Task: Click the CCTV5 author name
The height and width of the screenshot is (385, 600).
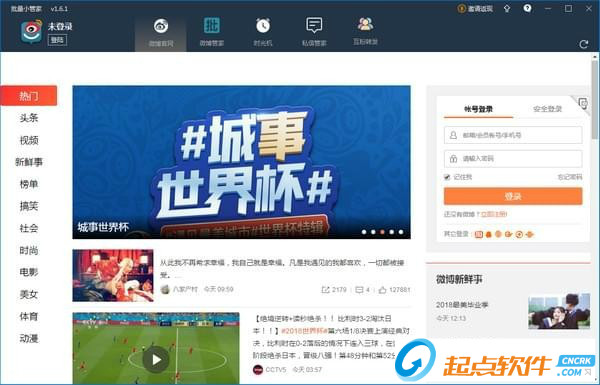Action: pyautogui.click(x=276, y=370)
